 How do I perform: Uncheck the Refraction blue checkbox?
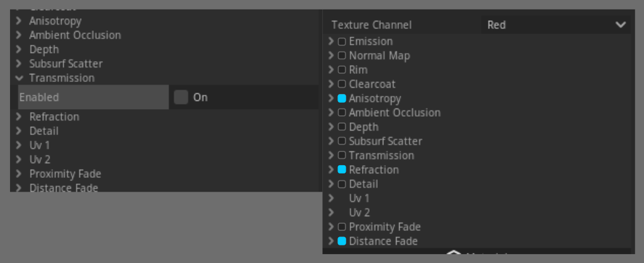(x=342, y=170)
